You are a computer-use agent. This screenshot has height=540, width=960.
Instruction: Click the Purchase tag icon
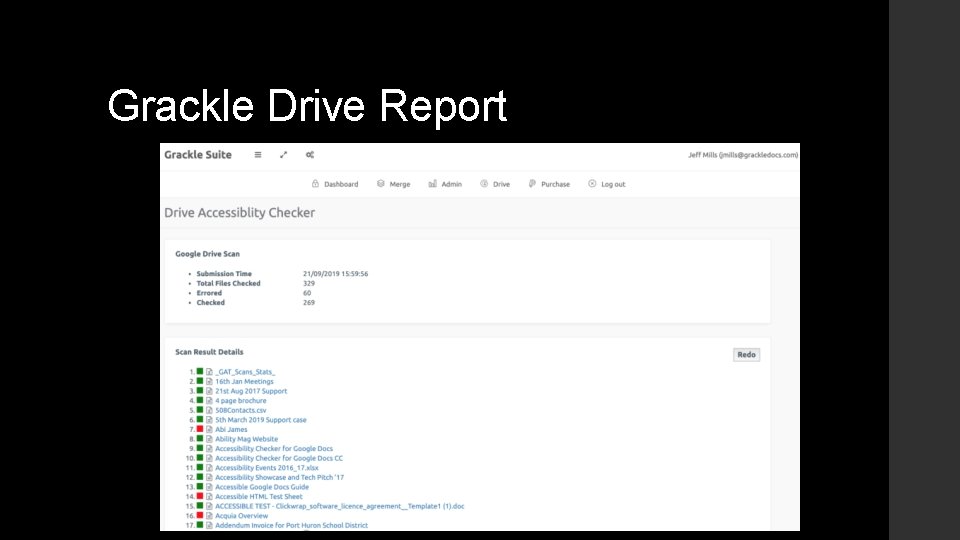click(x=532, y=184)
